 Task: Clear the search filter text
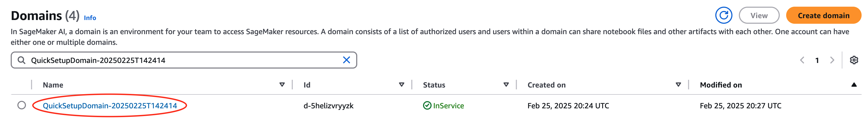pos(346,60)
